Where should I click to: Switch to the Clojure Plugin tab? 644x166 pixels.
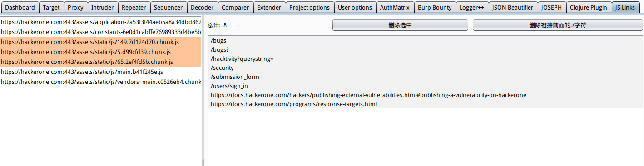589,7
